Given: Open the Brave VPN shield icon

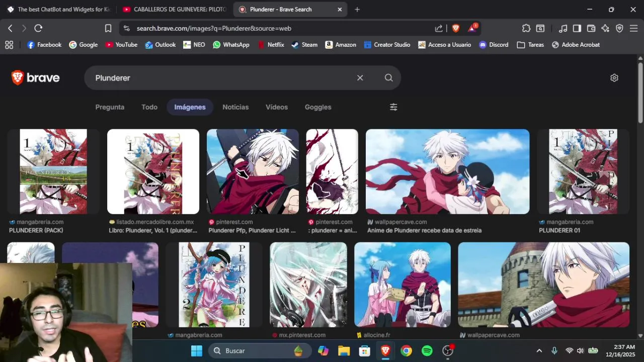Looking at the screenshot, I should pyautogui.click(x=619, y=29).
